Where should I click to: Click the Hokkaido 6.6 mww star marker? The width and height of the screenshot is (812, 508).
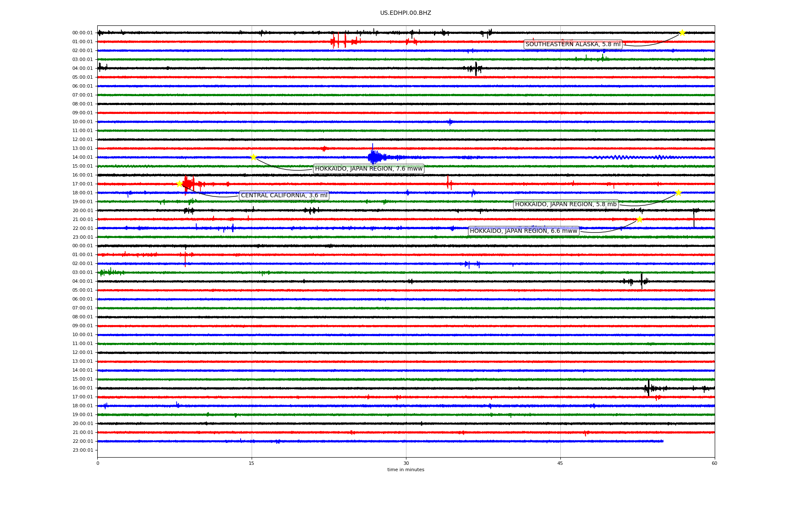coord(639,219)
